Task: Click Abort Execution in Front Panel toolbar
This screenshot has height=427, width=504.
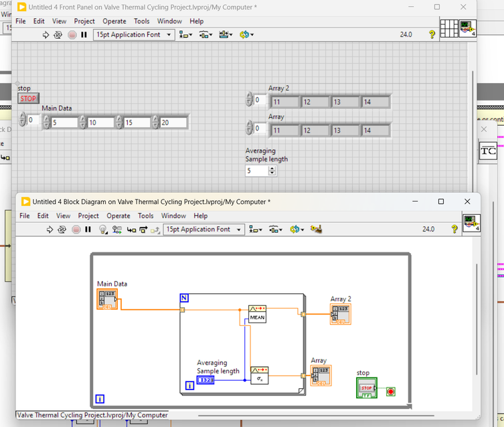Action: pos(72,35)
